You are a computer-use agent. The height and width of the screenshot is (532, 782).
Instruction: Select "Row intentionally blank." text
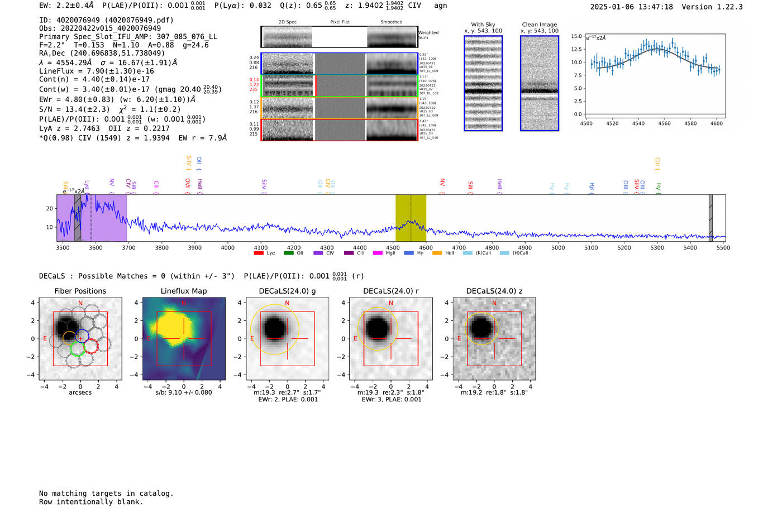91,502
